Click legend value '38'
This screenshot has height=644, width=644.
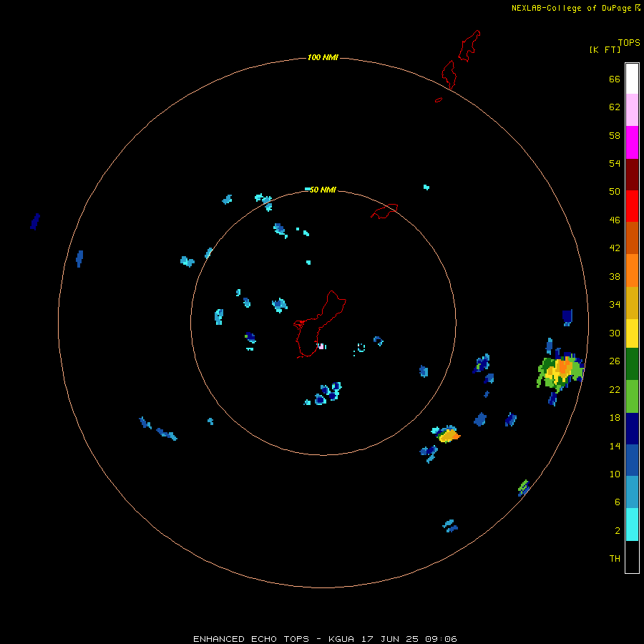615,277
